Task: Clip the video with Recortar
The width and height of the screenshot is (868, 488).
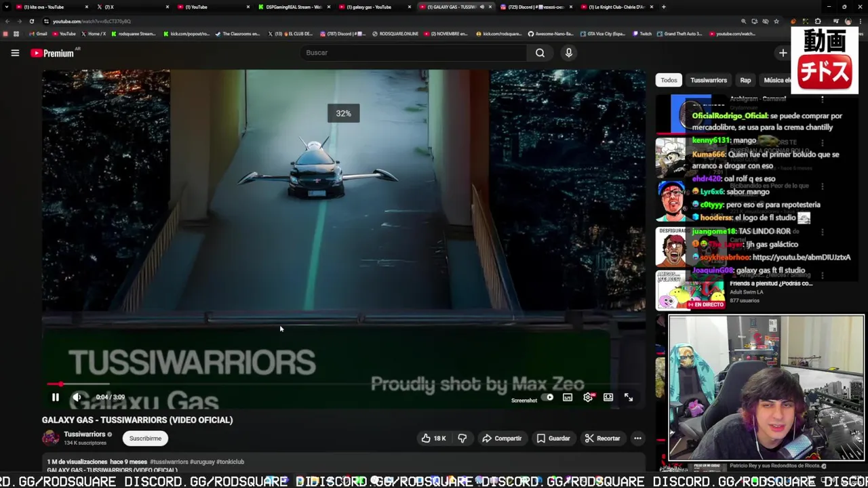Action: [x=602, y=439]
